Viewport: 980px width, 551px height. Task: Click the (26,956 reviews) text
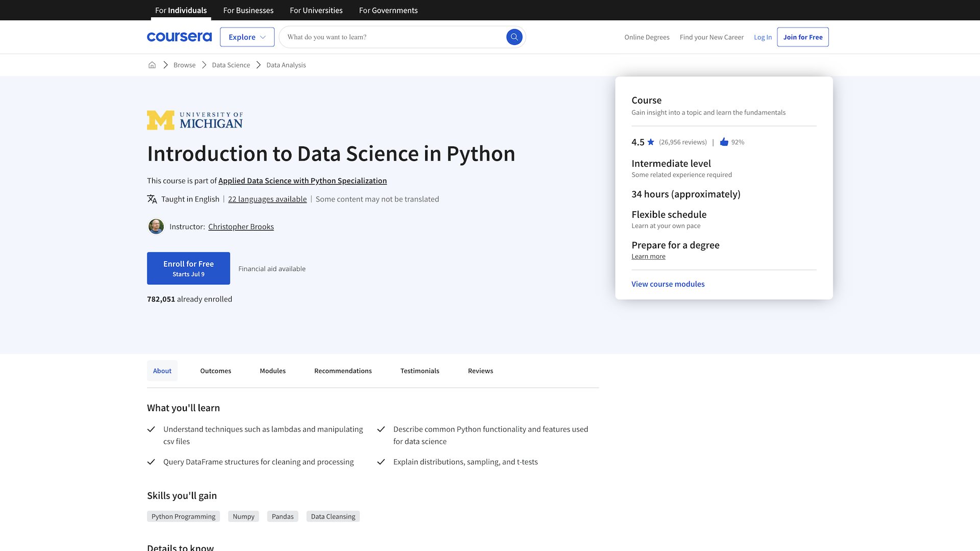[x=682, y=142]
